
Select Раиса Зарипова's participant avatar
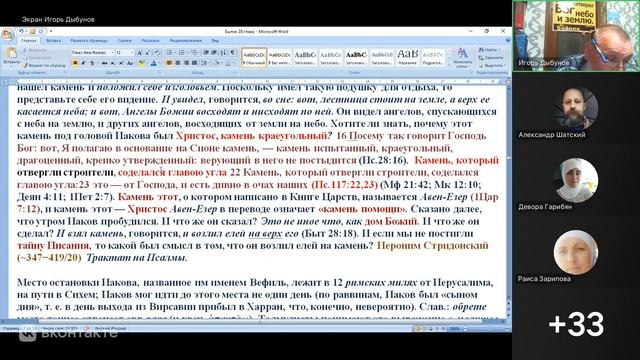(x=576, y=253)
